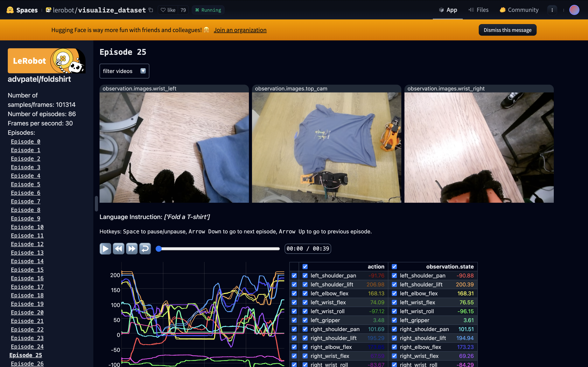This screenshot has width=588, height=367.
Task: Expand the filter videos dropdown
Action: (x=124, y=71)
